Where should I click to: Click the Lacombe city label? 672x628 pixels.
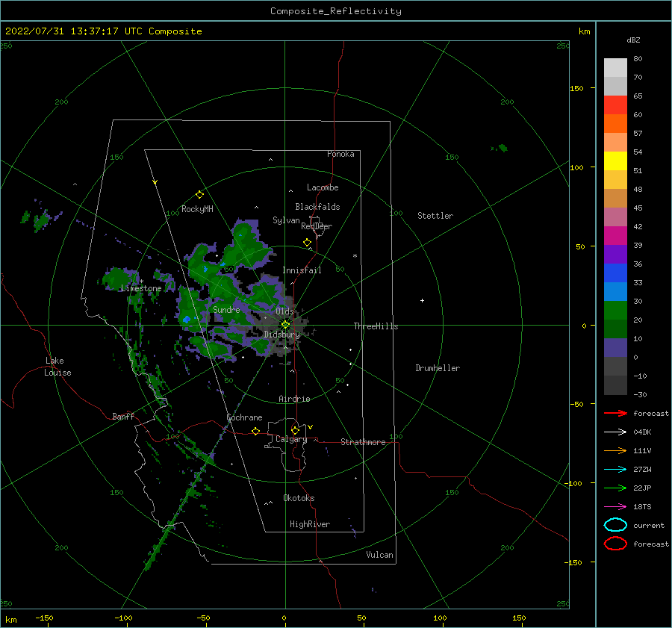323,187
